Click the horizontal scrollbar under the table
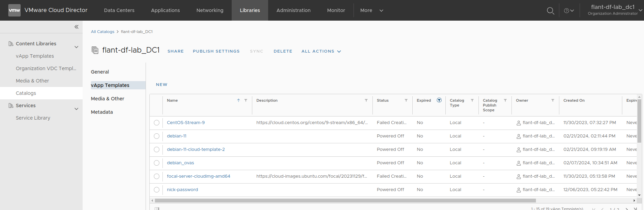644x210 pixels. coord(345,200)
